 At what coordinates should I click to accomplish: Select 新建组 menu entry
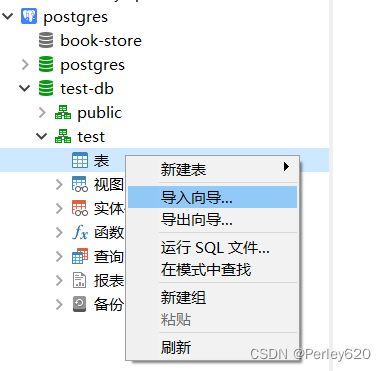(212, 298)
